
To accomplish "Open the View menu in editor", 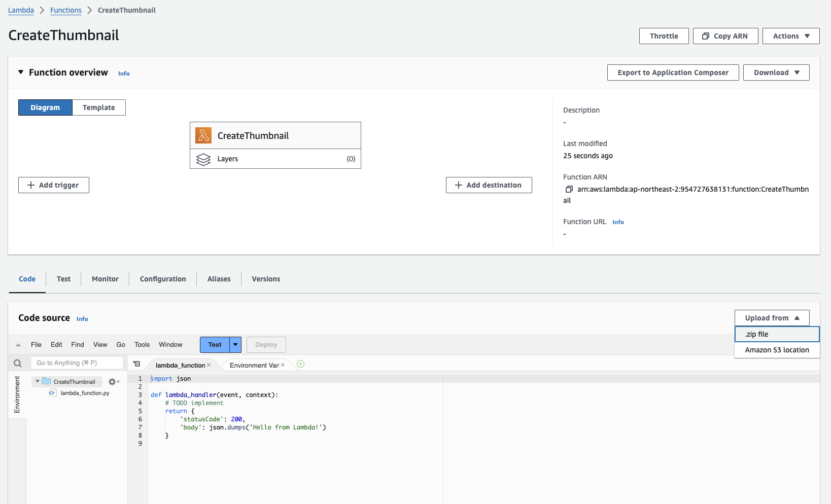I will tap(100, 345).
